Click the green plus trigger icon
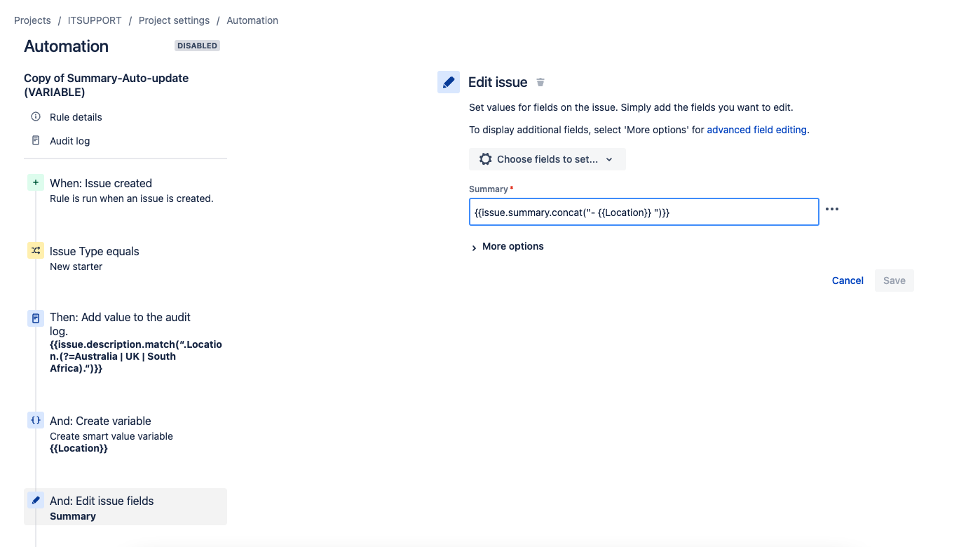 point(36,182)
